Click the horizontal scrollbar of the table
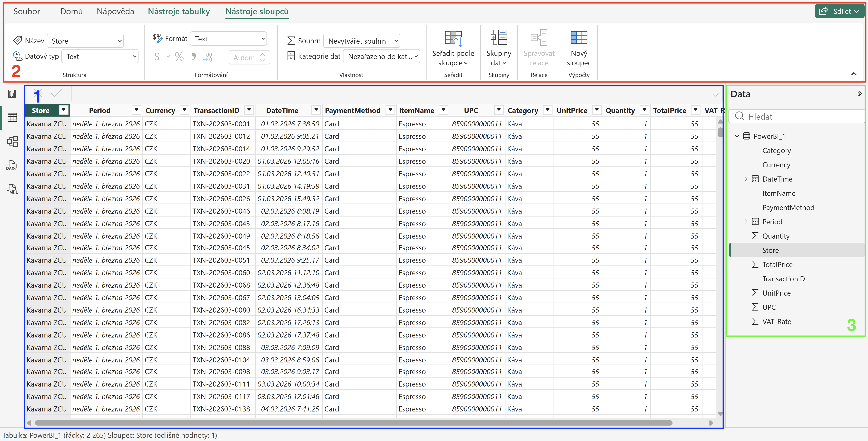 [354, 423]
